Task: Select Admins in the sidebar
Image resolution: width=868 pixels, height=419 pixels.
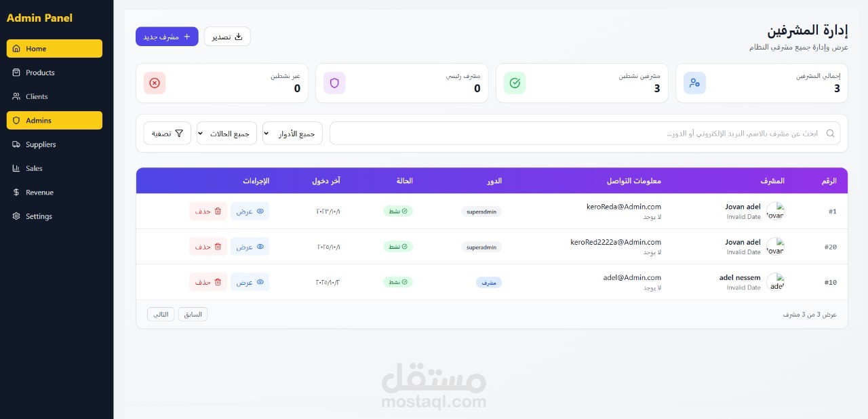Action: click(x=54, y=120)
